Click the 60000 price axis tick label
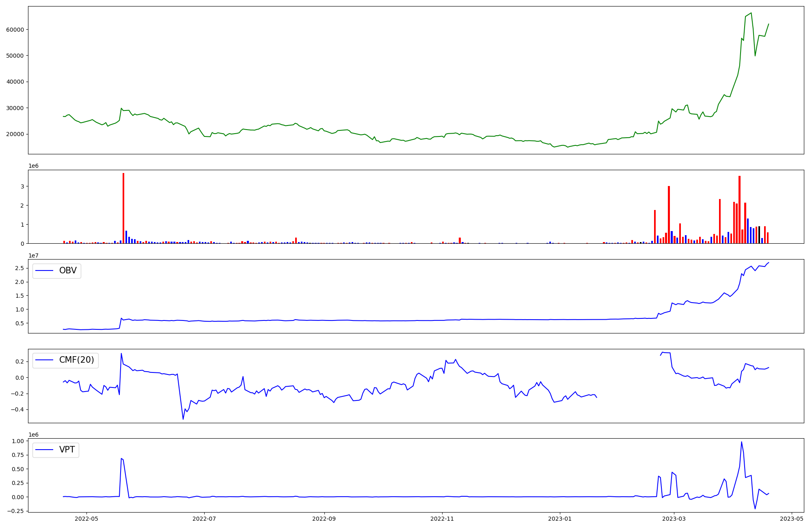Image resolution: width=812 pixels, height=528 pixels. click(15, 30)
